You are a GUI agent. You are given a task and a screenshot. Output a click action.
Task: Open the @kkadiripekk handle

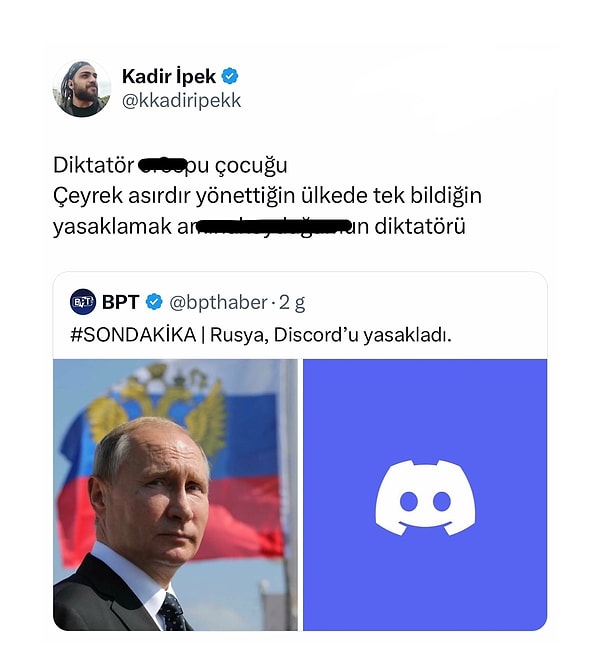(x=182, y=101)
